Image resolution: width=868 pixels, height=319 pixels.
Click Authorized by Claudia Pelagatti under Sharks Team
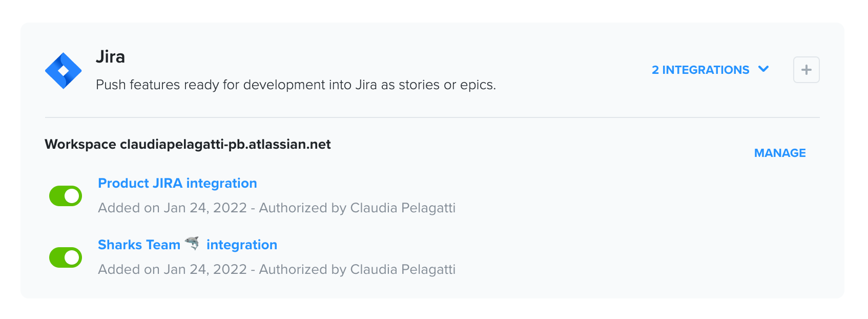click(x=357, y=269)
